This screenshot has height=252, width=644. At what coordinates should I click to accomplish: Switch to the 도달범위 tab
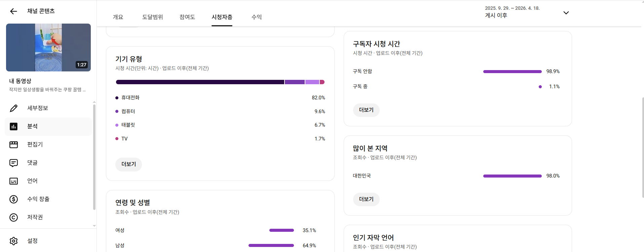click(152, 17)
